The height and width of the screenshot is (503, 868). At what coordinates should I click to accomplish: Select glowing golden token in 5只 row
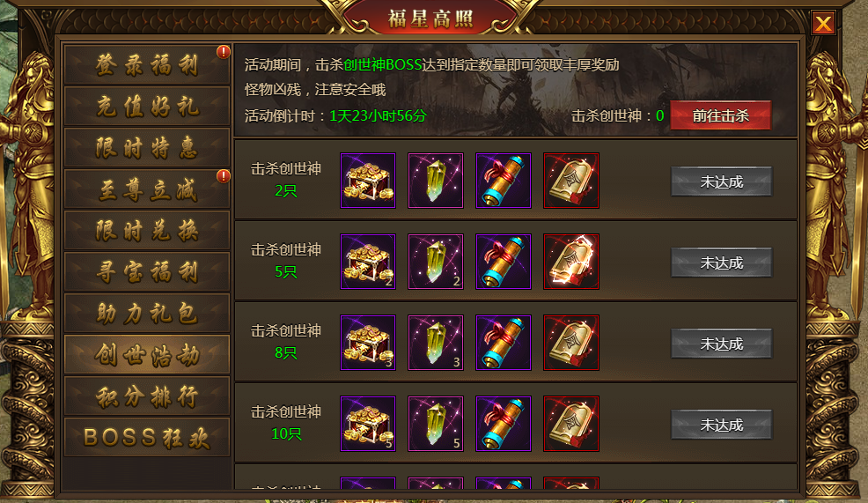(571, 262)
